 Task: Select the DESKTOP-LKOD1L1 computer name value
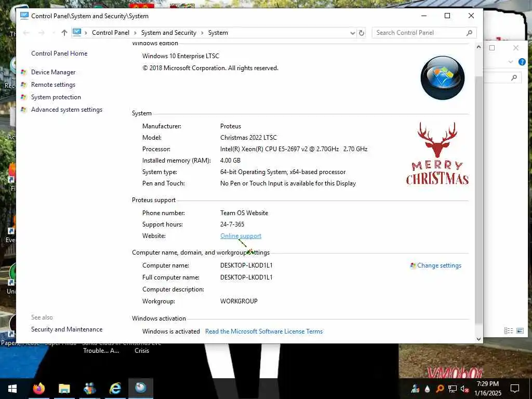click(x=246, y=265)
